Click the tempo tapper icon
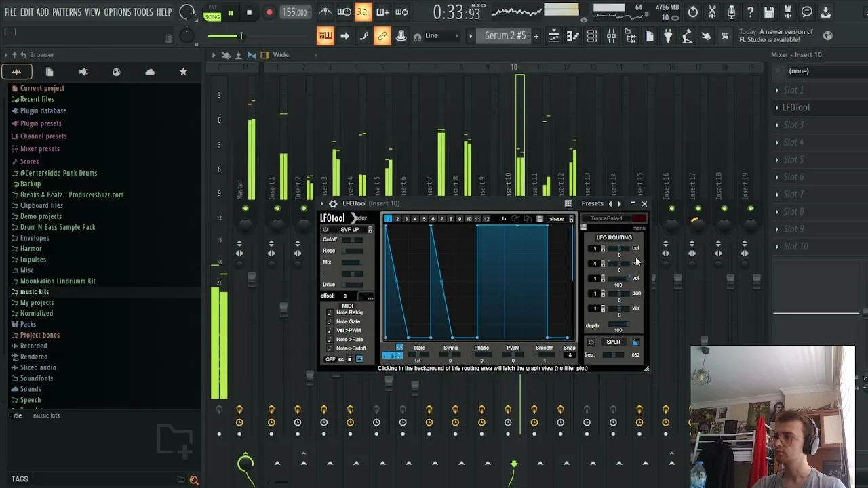Image resolution: width=868 pixels, height=488 pixels. [687, 36]
